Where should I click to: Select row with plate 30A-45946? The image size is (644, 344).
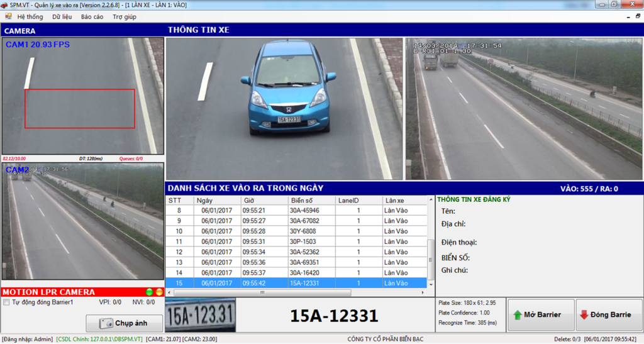pos(304,211)
